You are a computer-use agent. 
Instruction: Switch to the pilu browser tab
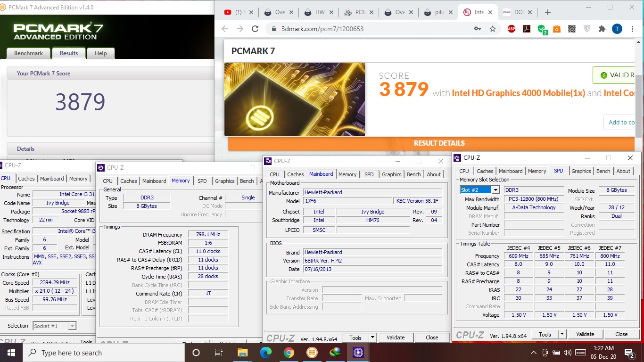coord(439,12)
